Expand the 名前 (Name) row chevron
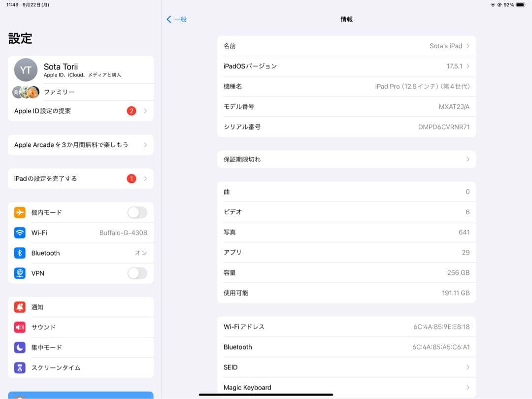This screenshot has height=399, width=532. (x=468, y=46)
